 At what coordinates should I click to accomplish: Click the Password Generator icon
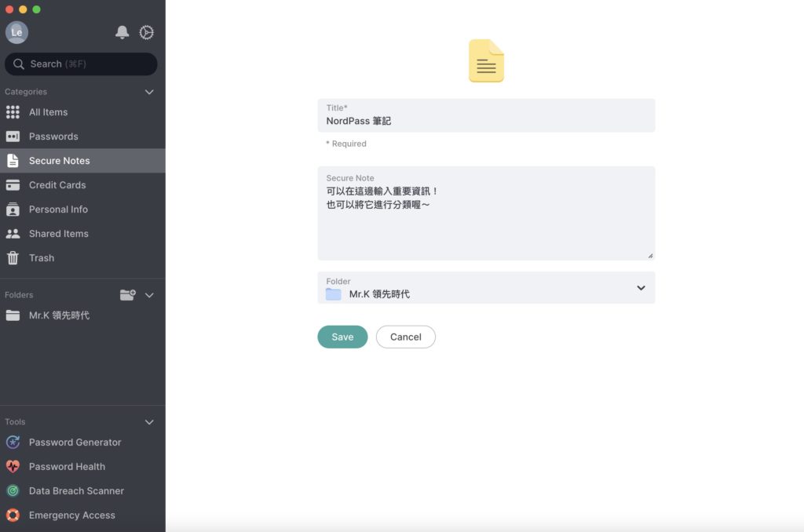click(x=13, y=442)
